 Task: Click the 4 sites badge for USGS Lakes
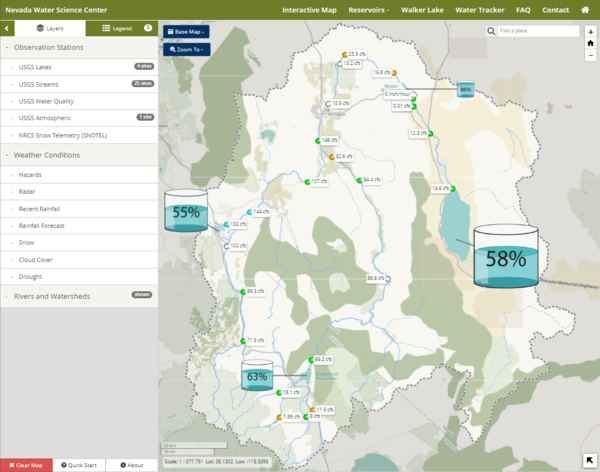144,66
